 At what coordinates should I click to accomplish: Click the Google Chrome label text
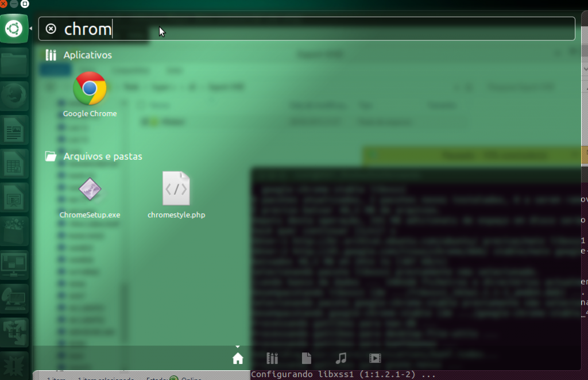pyautogui.click(x=90, y=113)
